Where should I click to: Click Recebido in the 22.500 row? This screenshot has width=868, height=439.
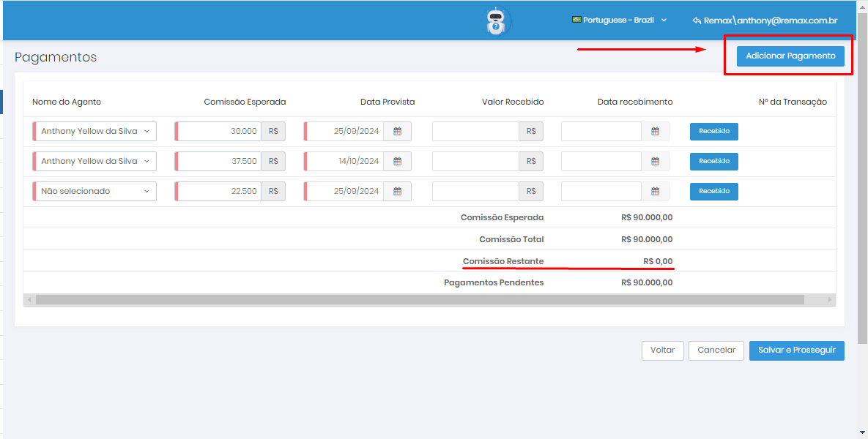(714, 191)
